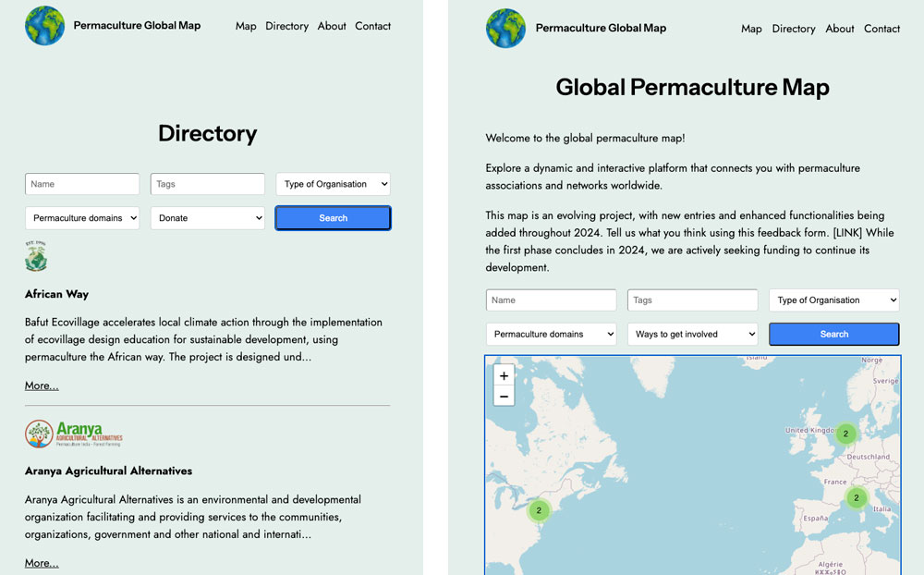
Task: Open Type of Organisation dropdown on the Directory page
Action: tap(333, 184)
